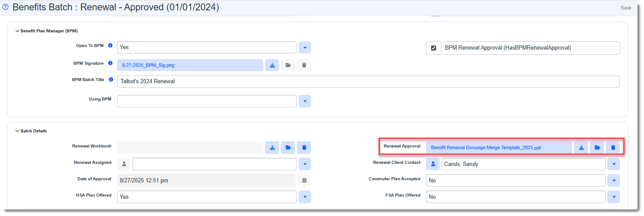The image size is (644, 216).
Task: Open folder icon for Renewal Approval
Action: [x=597, y=147]
